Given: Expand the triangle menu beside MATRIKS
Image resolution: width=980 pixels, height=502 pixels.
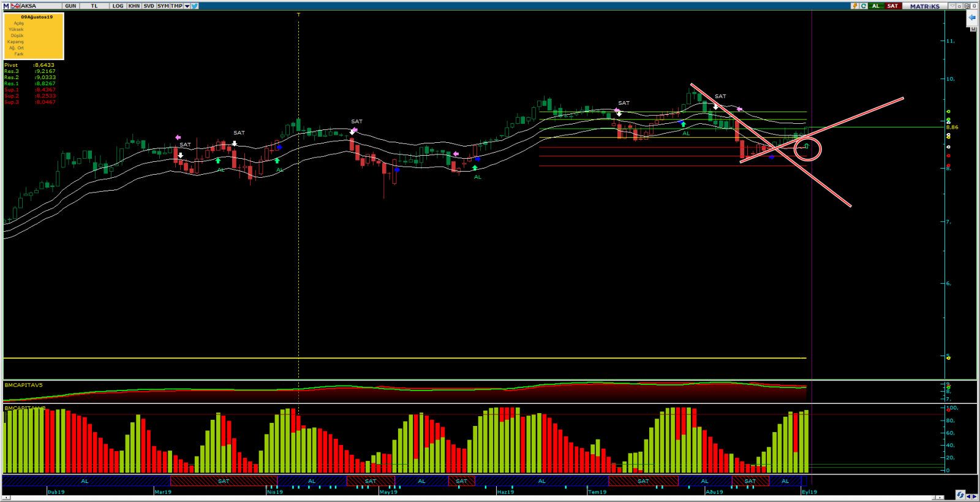Looking at the screenshot, I should [x=952, y=6].
